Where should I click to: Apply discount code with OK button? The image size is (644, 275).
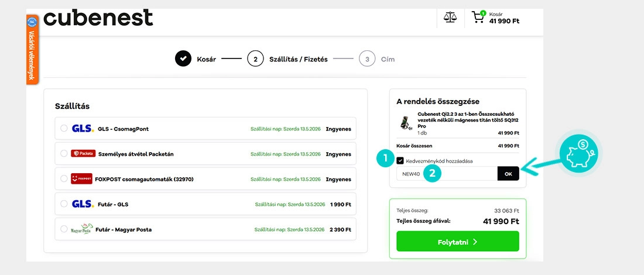click(508, 174)
